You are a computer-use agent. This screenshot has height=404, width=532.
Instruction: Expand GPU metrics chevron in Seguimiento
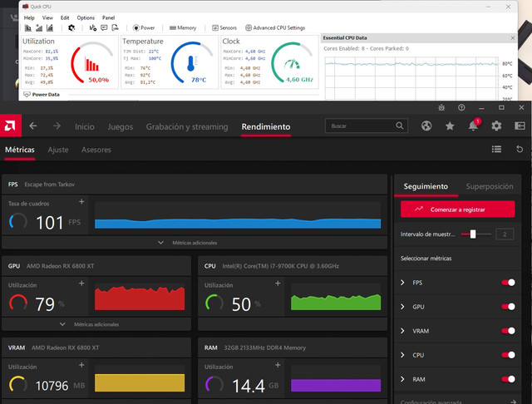pos(402,307)
